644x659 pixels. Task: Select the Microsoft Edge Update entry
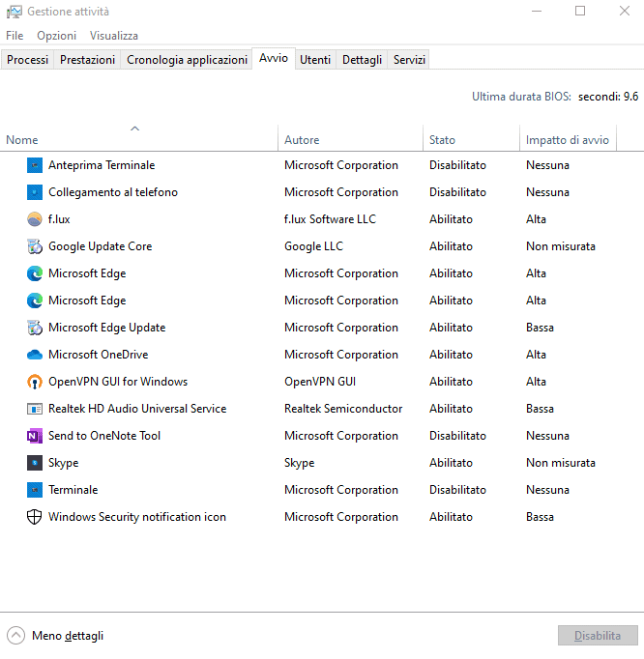click(106, 328)
